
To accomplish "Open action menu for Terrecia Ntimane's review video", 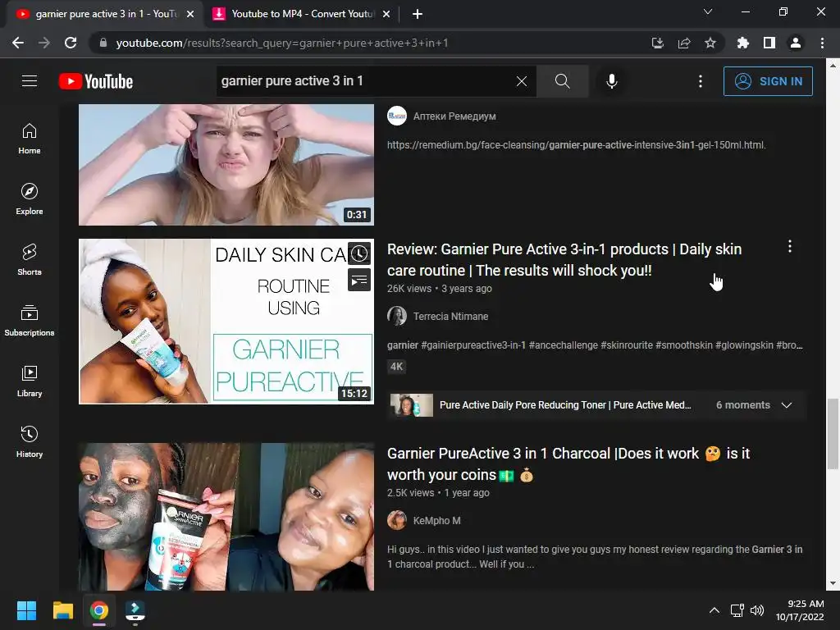I will point(790,246).
